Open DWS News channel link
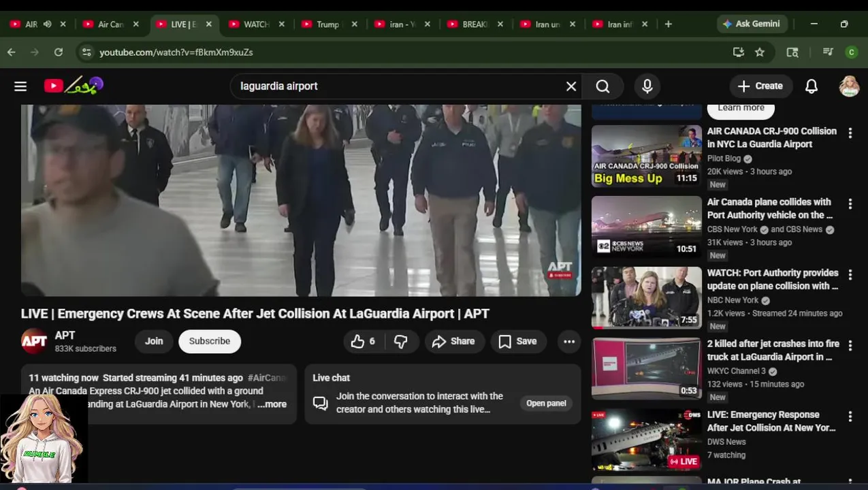The image size is (868, 490). click(x=726, y=442)
